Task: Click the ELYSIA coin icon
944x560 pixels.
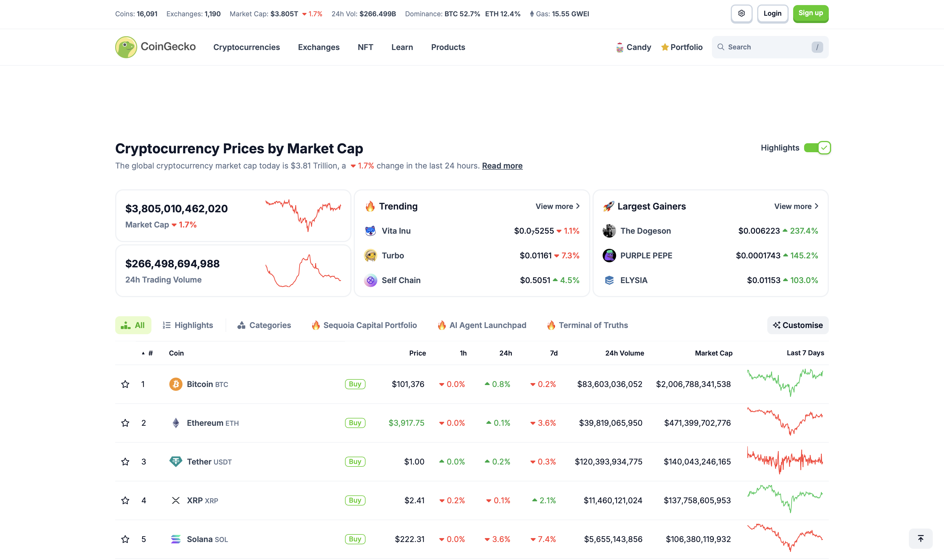Action: click(x=609, y=280)
